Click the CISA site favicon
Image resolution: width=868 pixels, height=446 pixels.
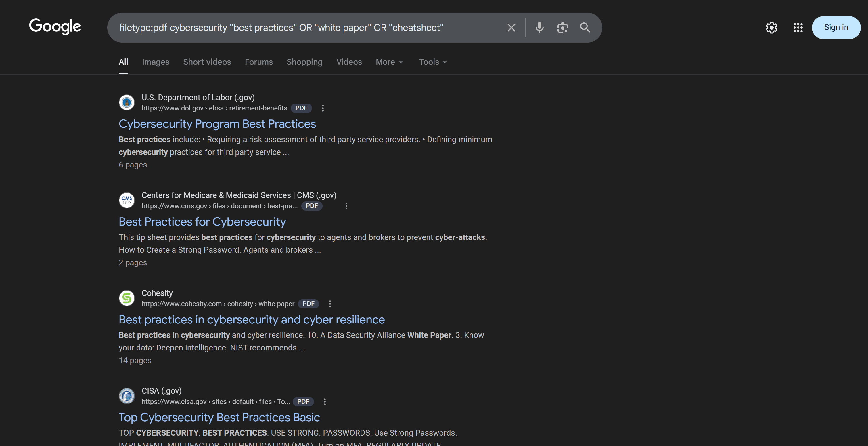click(126, 396)
